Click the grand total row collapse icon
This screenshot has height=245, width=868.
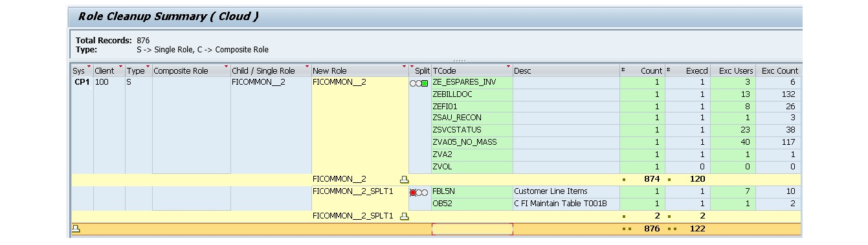pos(76,228)
